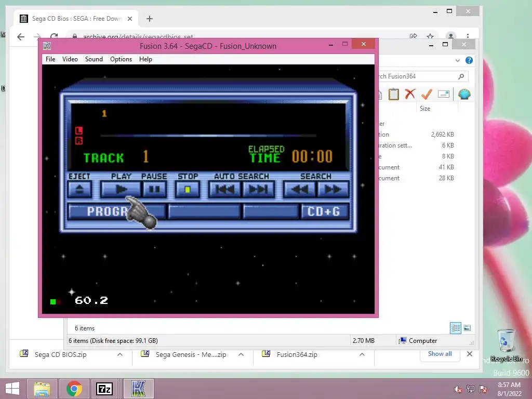This screenshot has height=399, width=532.
Task: Start playback with the Play button
Action: [121, 189]
